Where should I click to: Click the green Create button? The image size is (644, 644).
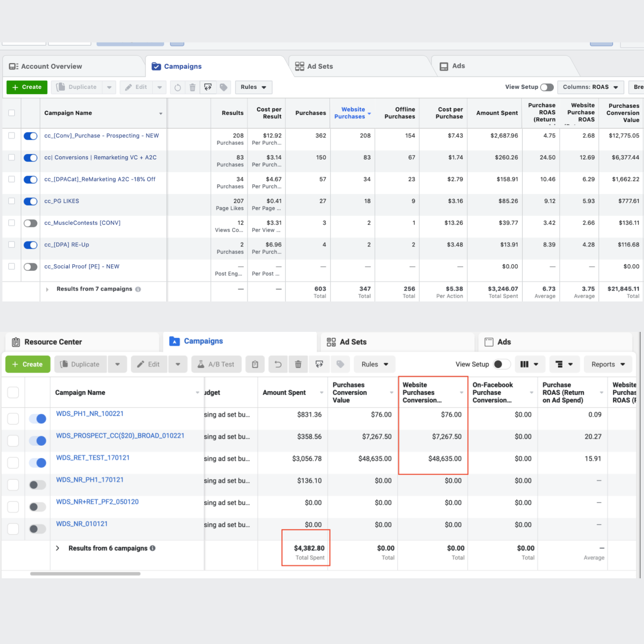coord(27,87)
